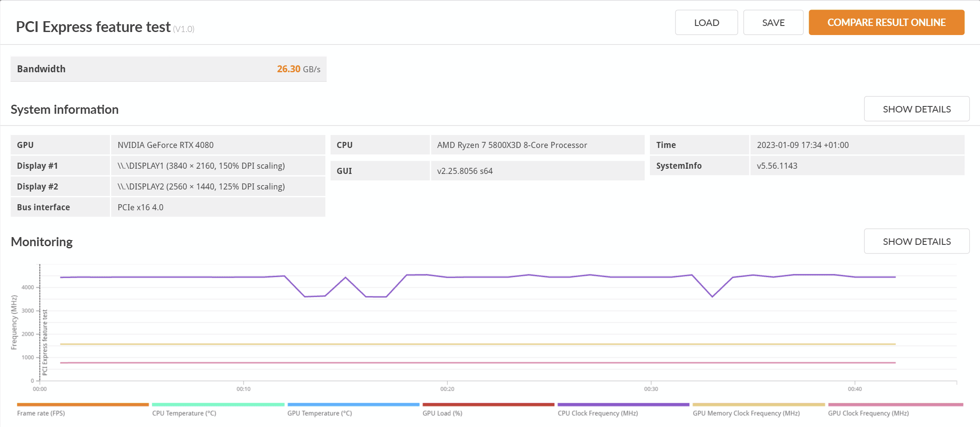Image resolution: width=980 pixels, height=427 pixels.
Task: Click the 00:30 time marker on chart
Action: (651, 389)
